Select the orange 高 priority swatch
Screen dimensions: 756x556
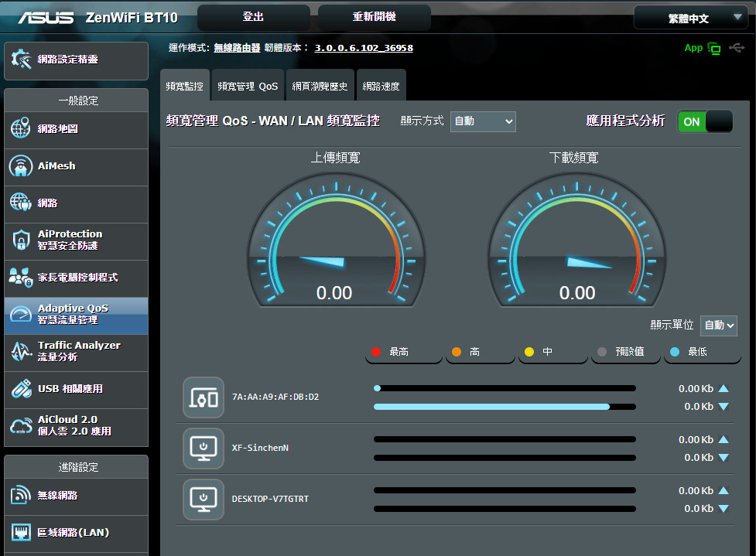tap(457, 352)
